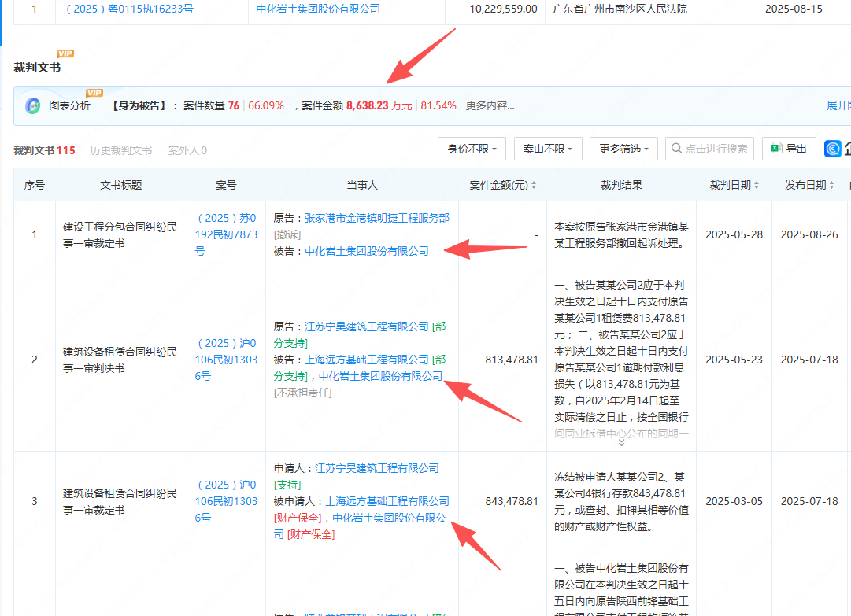
Task: Click row 3 裁判结果 freezing deposits text
Action: pos(621,502)
